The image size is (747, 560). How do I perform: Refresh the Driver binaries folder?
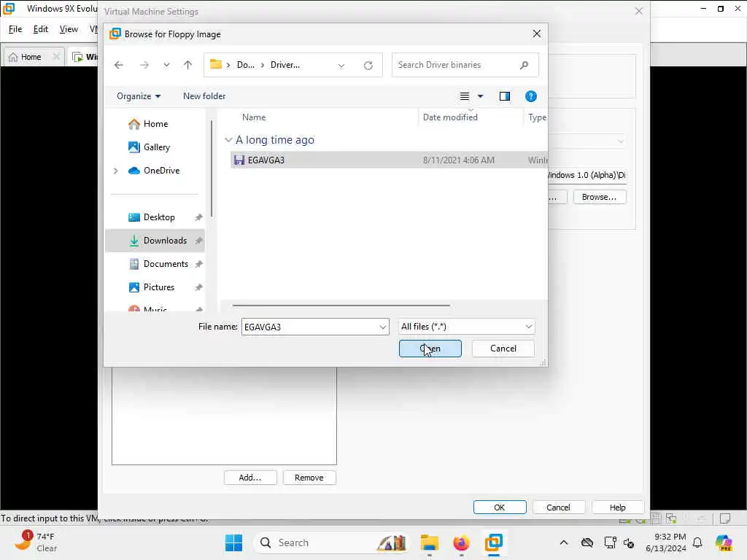click(x=368, y=65)
